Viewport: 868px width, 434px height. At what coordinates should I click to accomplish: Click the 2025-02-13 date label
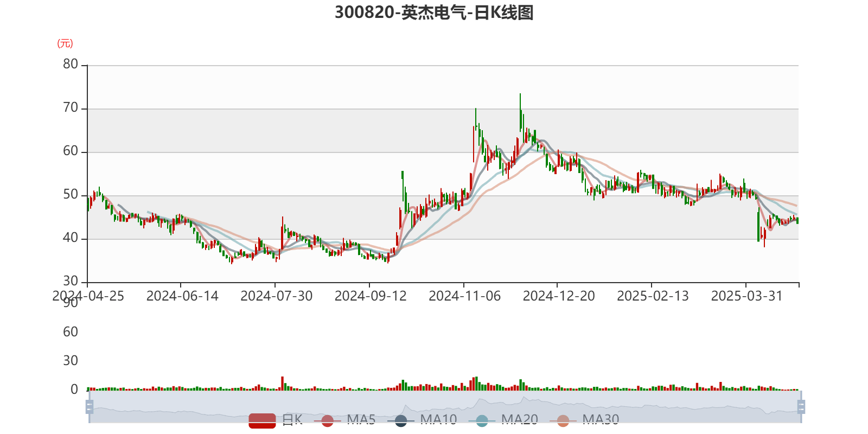click(x=653, y=296)
